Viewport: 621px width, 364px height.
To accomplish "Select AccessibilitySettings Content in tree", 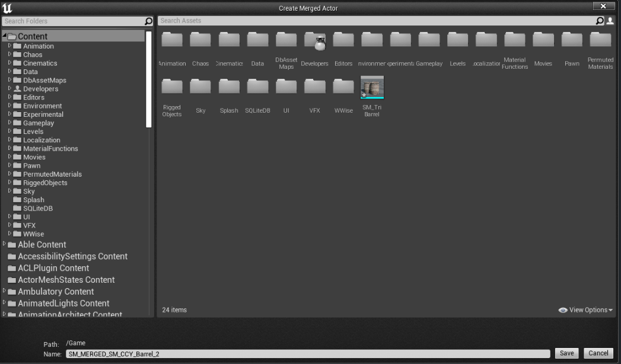I will (x=72, y=256).
